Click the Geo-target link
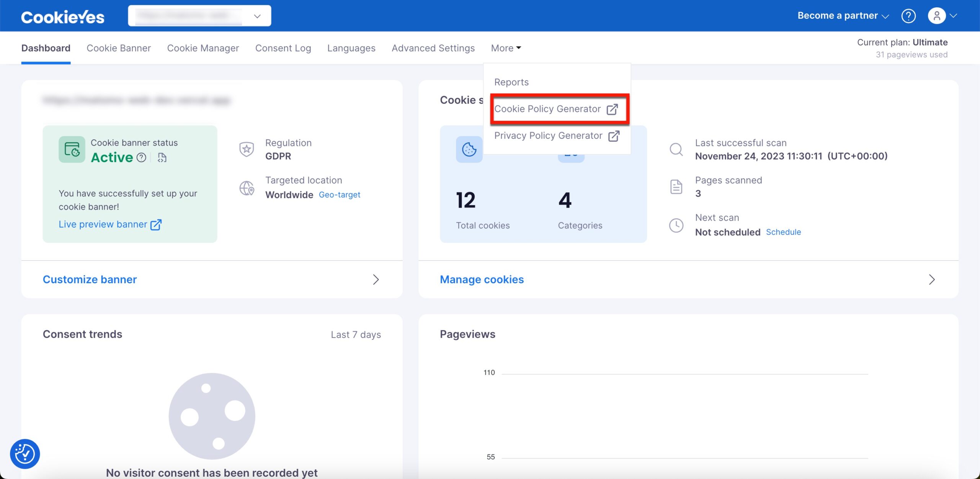The image size is (980, 479). (339, 195)
